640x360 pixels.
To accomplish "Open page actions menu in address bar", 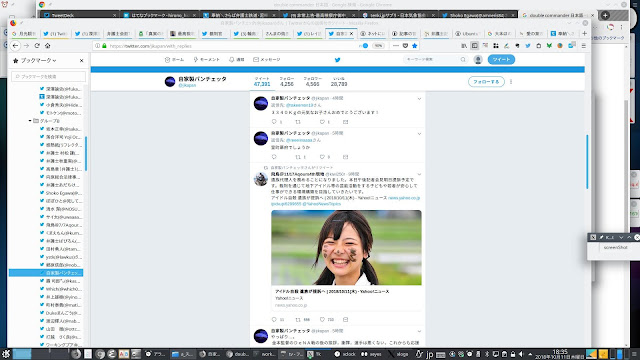I will [x=396, y=46].
